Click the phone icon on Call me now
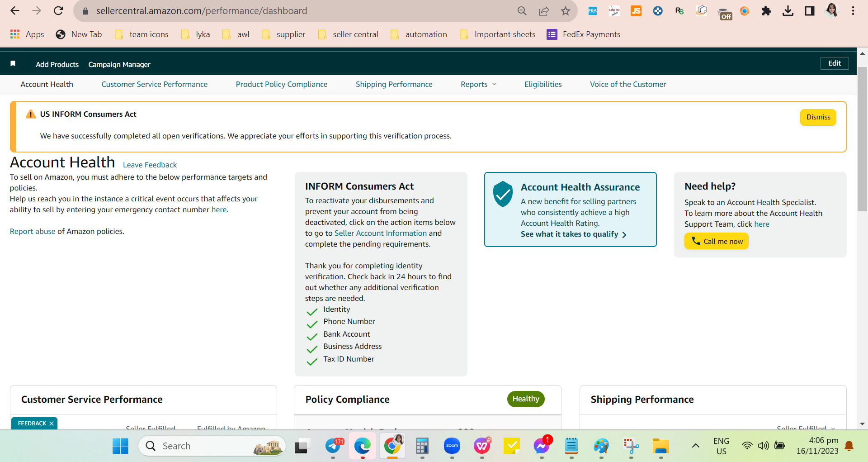This screenshot has height=462, width=868. (696, 241)
